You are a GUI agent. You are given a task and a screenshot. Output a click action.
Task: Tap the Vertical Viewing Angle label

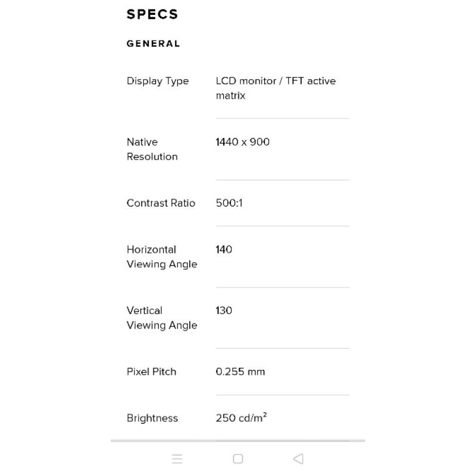tap(161, 318)
